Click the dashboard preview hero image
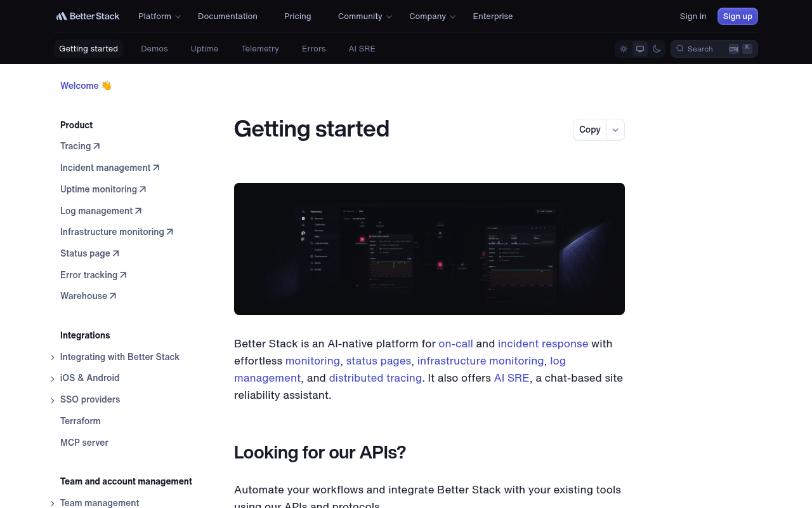 click(429, 249)
